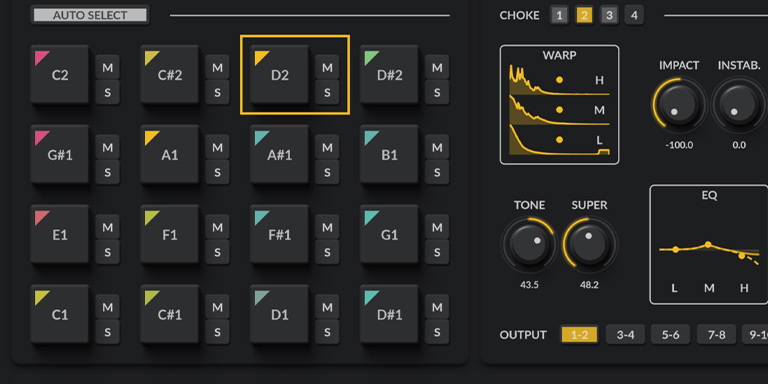This screenshot has height=384, width=768.
Task: Mute the C1 pad
Action: pyautogui.click(x=107, y=307)
